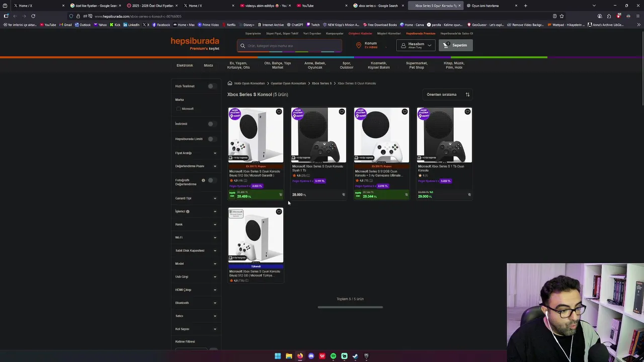The height and width of the screenshot is (362, 644).
Task: Open Spotify from the taskbar
Action: [333, 356]
